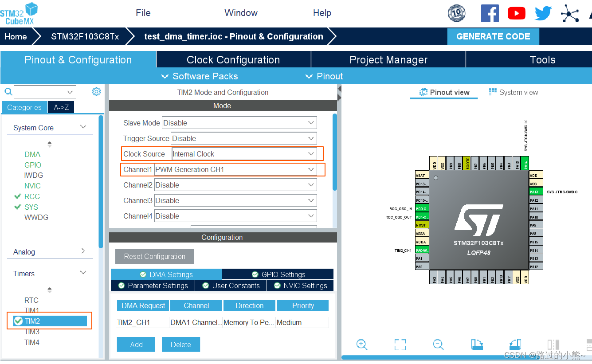The height and width of the screenshot is (364, 592).
Task: Rotate the chip clockwise
Action: tap(477, 344)
